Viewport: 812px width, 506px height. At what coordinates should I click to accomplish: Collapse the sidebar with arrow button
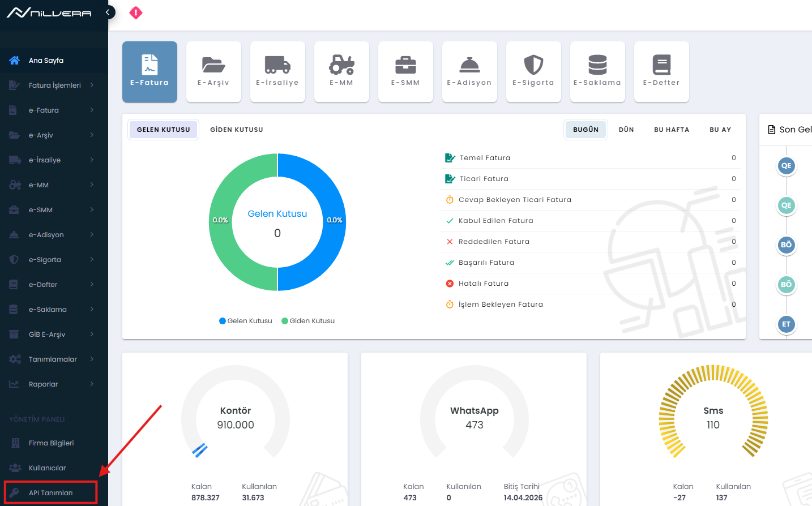coord(108,12)
